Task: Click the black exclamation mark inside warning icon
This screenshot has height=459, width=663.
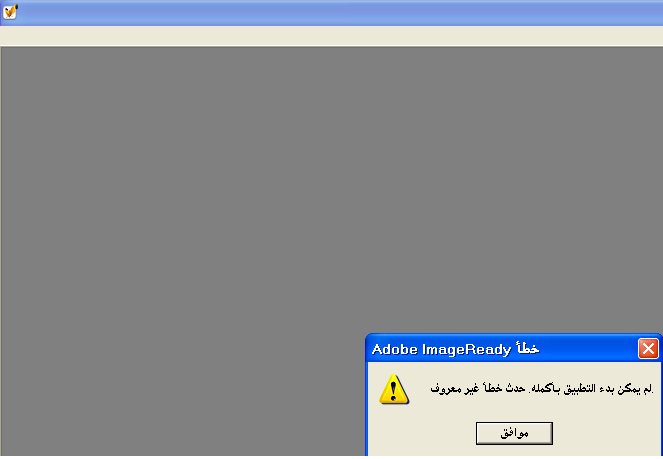Action: 394,391
